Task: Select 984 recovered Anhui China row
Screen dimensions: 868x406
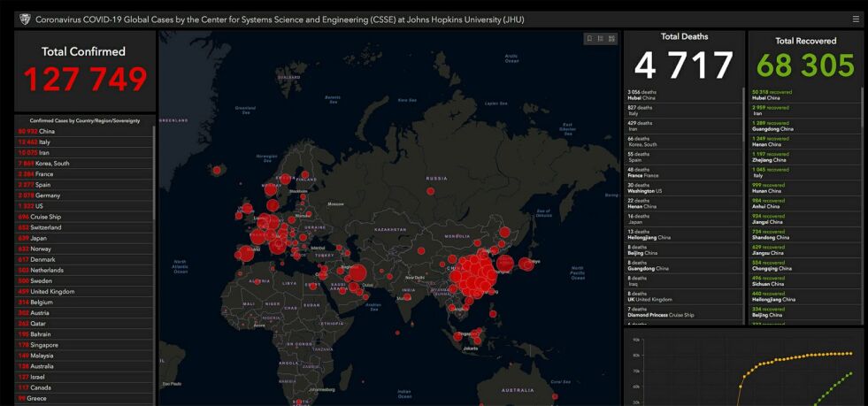Action: pos(805,203)
